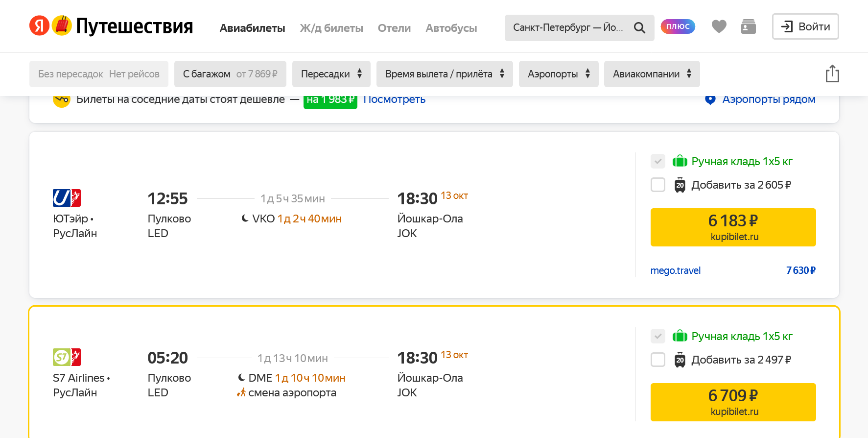Open favorites via the heart icon
Viewport: 868px width, 438px height.
719,26
